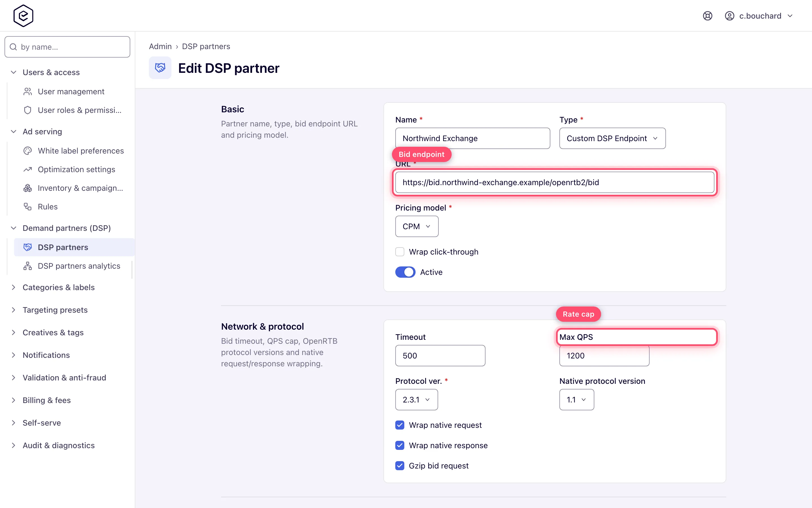Click the Name field Northwind Exchange
The image size is (812, 508).
coord(473,138)
